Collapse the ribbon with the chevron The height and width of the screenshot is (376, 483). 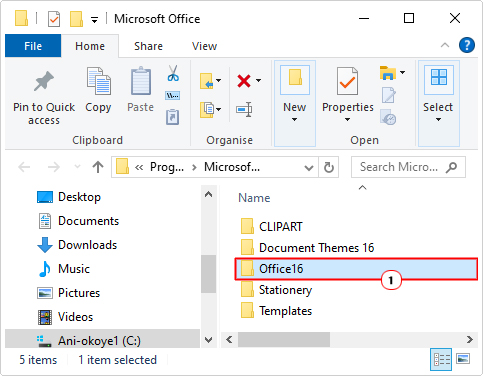click(445, 45)
